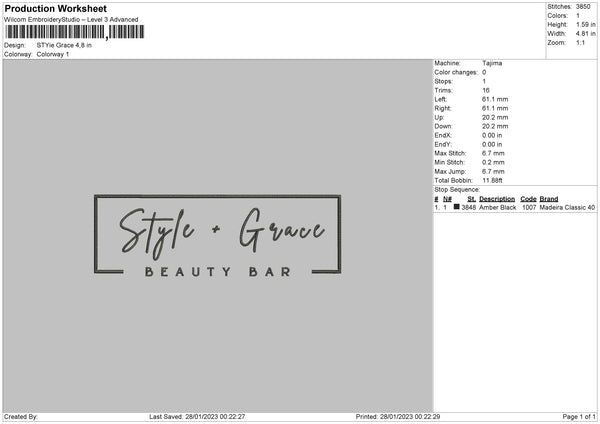
Task: Click the Stitches value 3850
Action: coord(585,7)
